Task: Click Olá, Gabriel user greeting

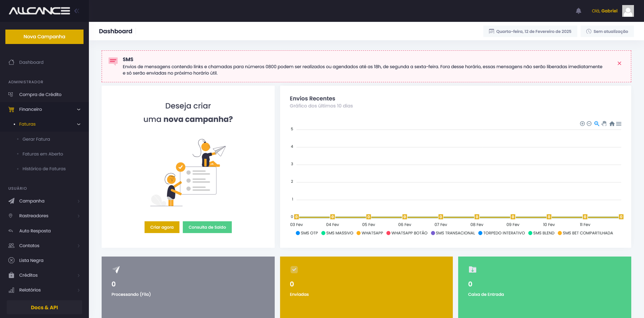Action: [x=604, y=11]
